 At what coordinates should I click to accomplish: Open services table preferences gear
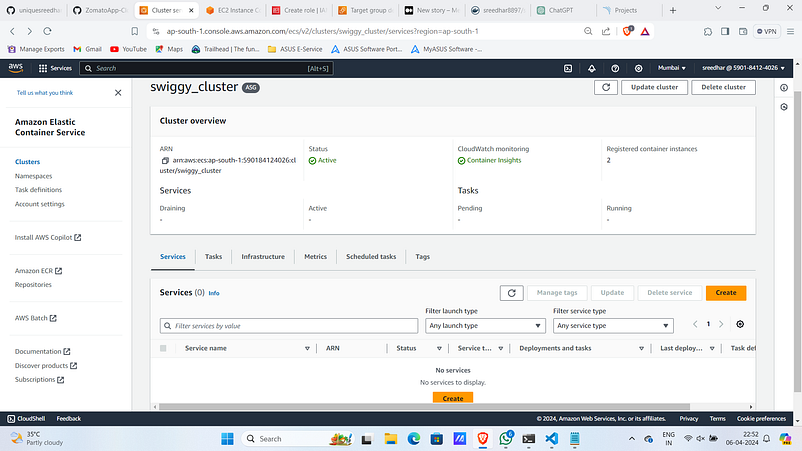(x=740, y=324)
